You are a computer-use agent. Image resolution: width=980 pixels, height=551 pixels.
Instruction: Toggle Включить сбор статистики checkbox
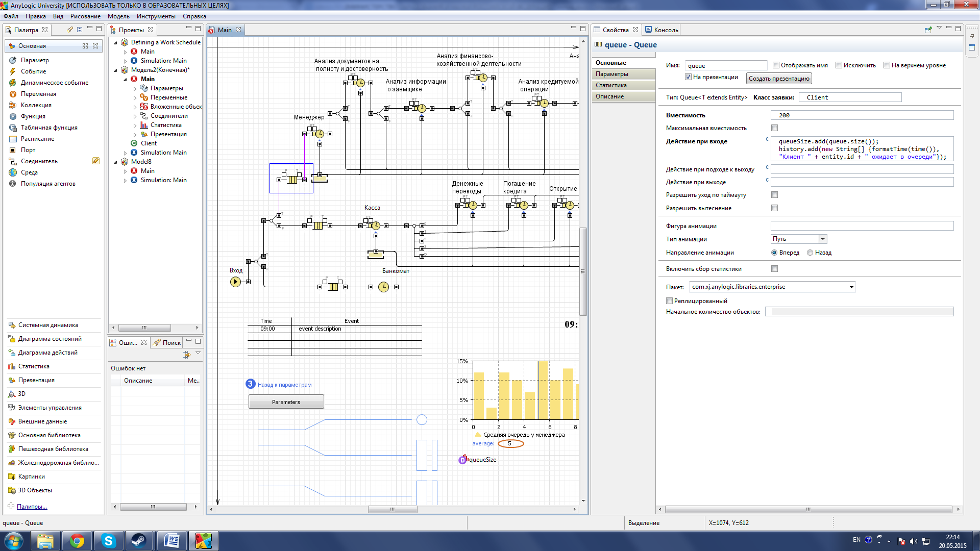(774, 269)
